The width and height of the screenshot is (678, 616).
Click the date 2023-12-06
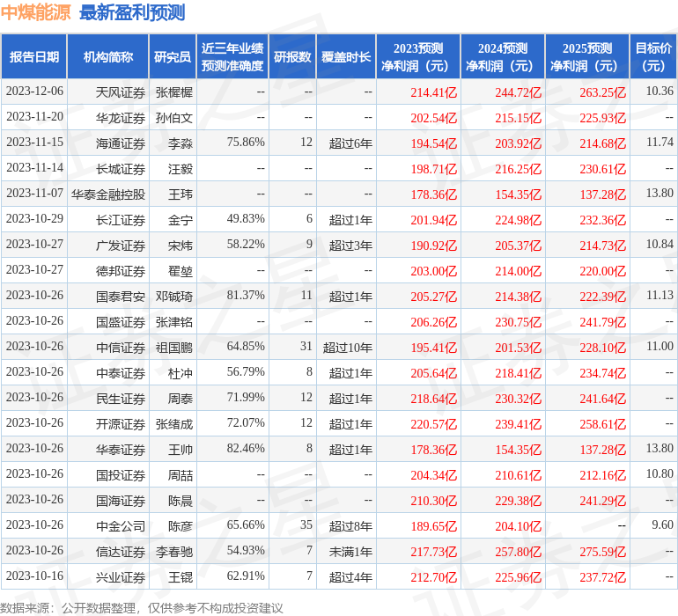tap(34, 92)
